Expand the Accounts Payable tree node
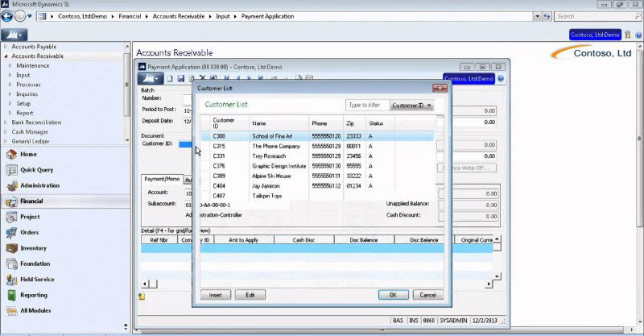 tap(5, 48)
